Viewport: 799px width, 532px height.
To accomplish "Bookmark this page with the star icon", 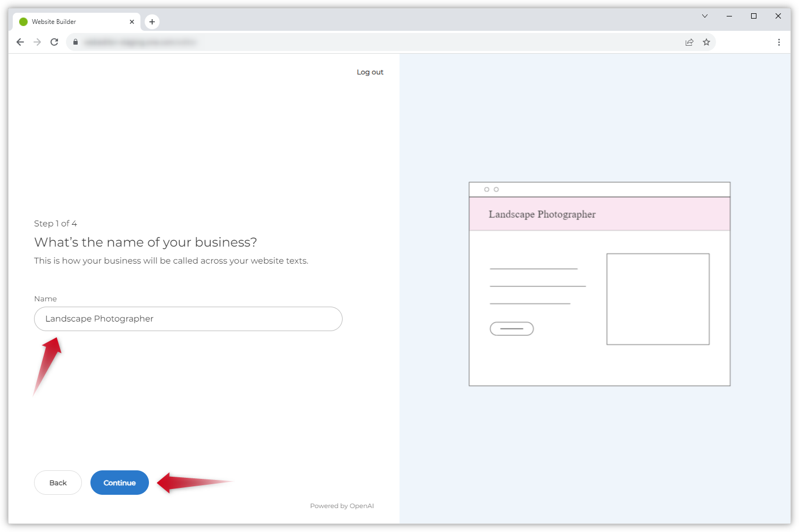I will (x=706, y=42).
